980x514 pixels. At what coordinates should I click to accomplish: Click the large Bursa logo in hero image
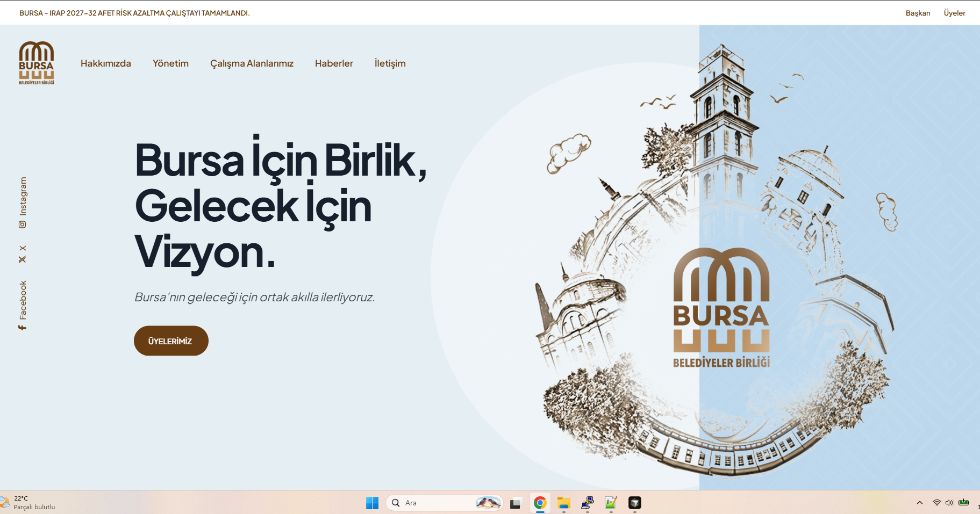[721, 308]
